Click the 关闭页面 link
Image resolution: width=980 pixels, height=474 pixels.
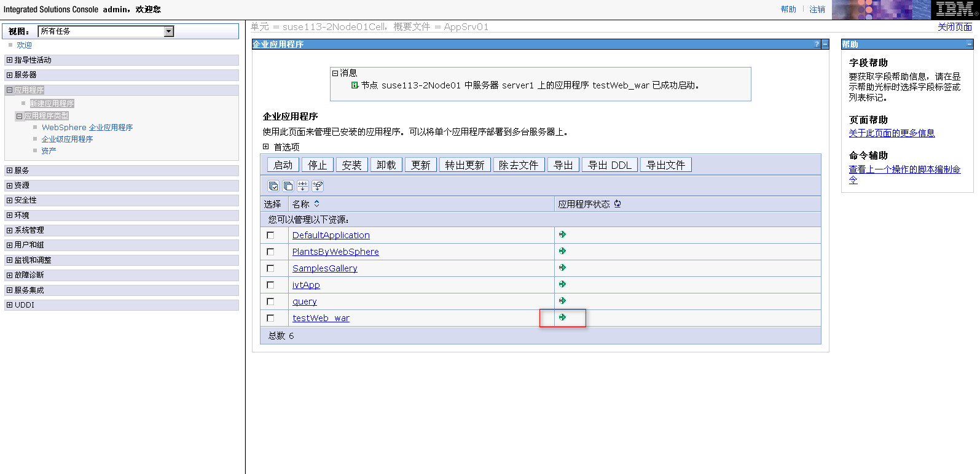955,27
